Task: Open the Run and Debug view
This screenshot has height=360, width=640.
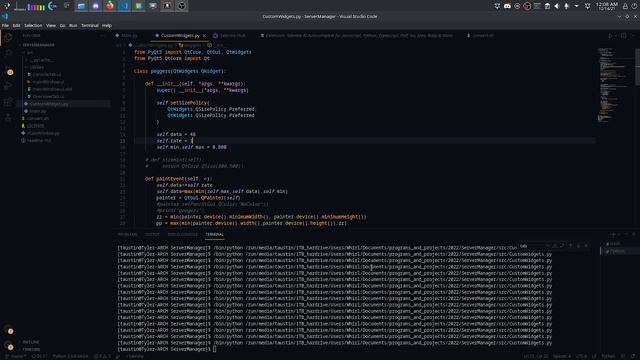Action: [x=8, y=86]
